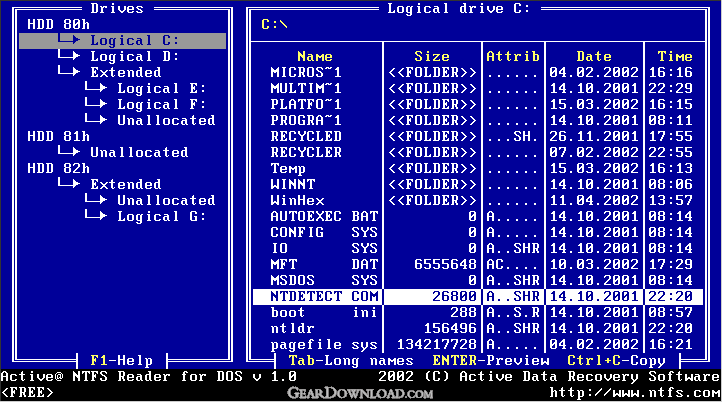
Task: Select the PROGRA~1 folder
Action: [x=306, y=120]
